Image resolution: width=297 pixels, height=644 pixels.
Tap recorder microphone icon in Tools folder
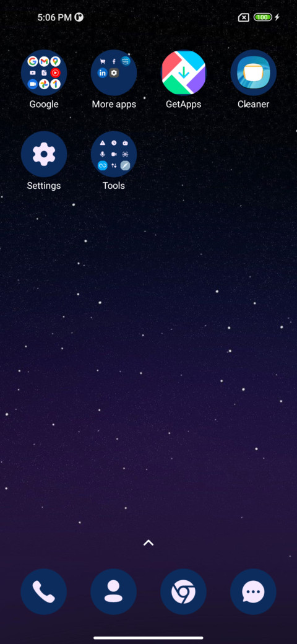tap(102, 154)
